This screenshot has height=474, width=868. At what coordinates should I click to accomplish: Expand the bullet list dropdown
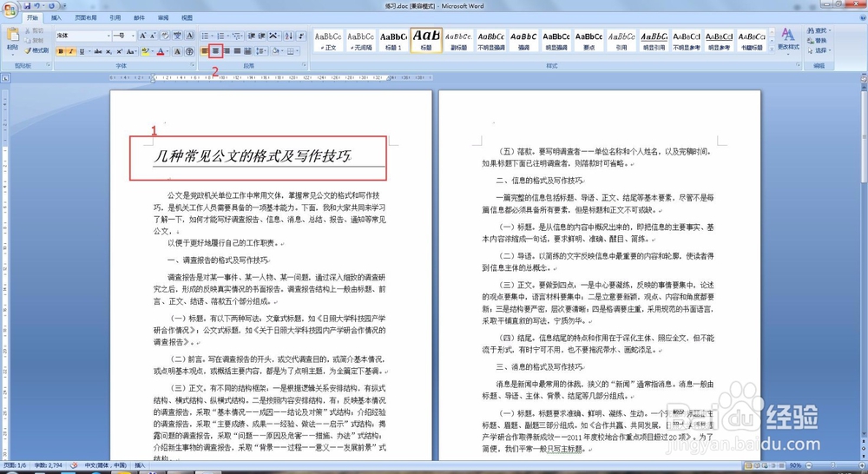[x=212, y=36]
